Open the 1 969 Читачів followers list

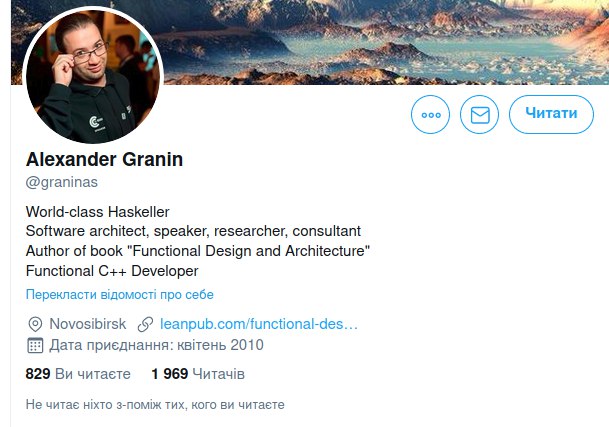coord(198,374)
